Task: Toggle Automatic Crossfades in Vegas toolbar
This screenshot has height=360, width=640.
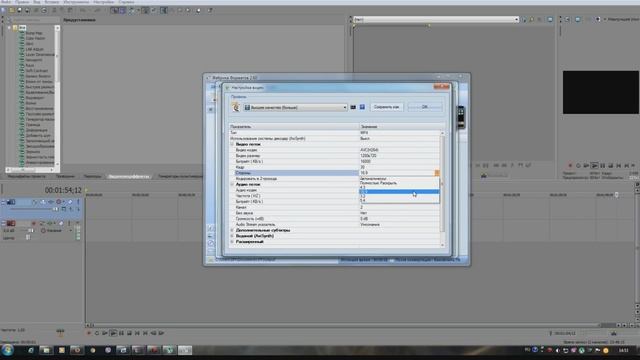Action: click(122, 10)
